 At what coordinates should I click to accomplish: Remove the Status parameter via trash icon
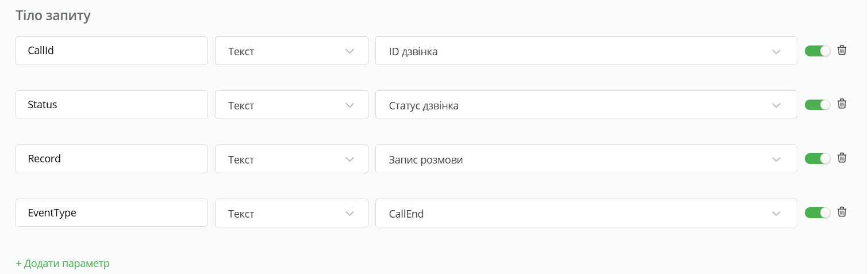(x=842, y=104)
